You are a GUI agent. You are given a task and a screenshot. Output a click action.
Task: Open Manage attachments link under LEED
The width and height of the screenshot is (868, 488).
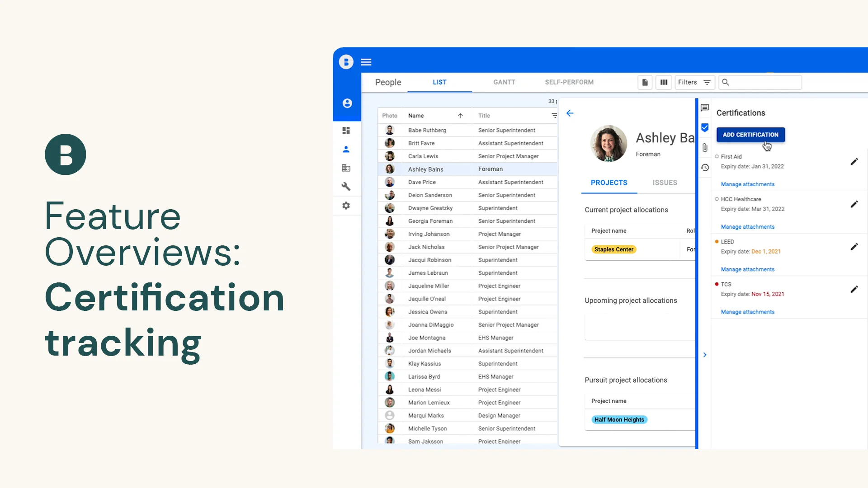point(747,269)
